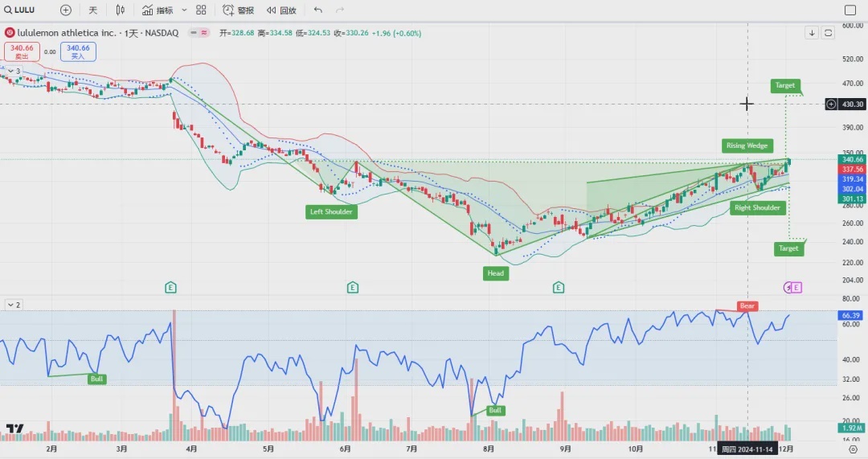Screen dimensions: 868x459
Task: Click the red 卖出 sell button
Action: click(22, 51)
